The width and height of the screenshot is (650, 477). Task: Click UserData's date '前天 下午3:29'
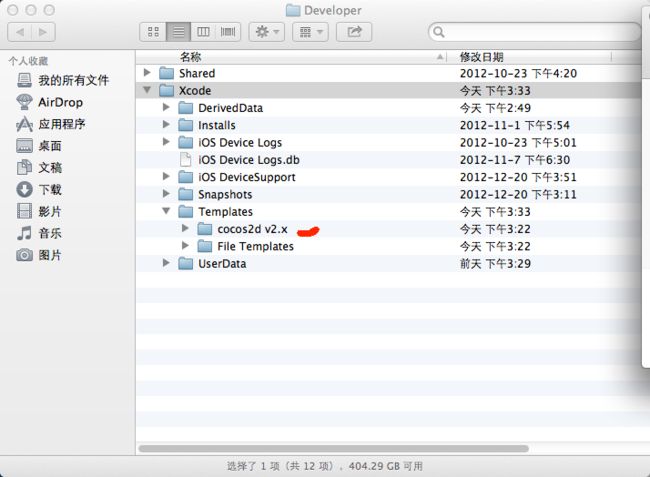495,264
